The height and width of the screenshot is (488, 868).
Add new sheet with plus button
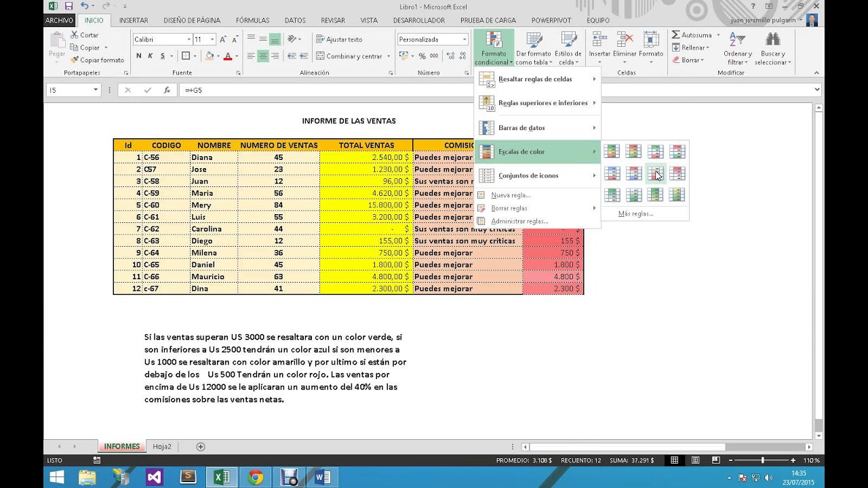coord(200,447)
